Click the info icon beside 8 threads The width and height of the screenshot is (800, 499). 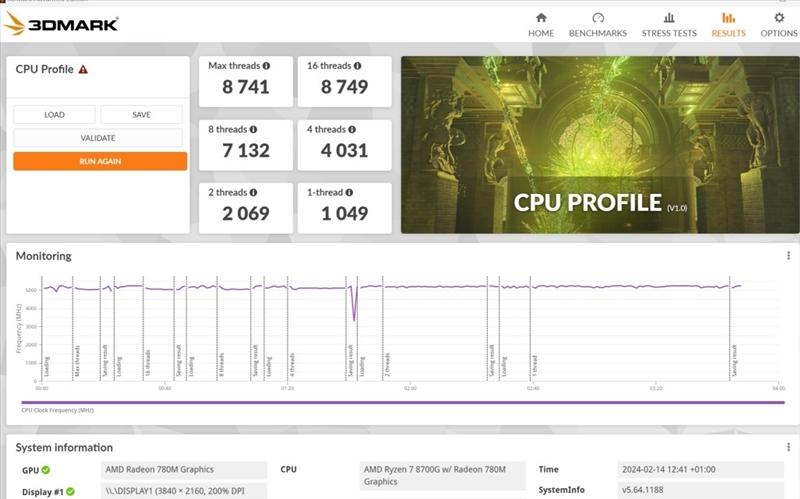[x=255, y=130]
